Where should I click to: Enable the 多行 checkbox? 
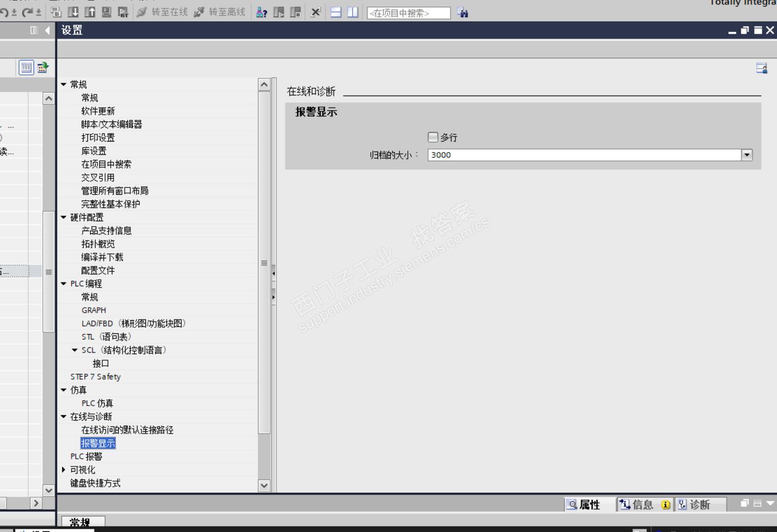point(433,137)
